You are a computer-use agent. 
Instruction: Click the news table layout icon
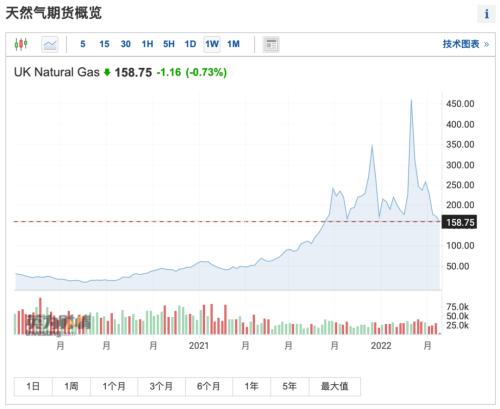[271, 44]
